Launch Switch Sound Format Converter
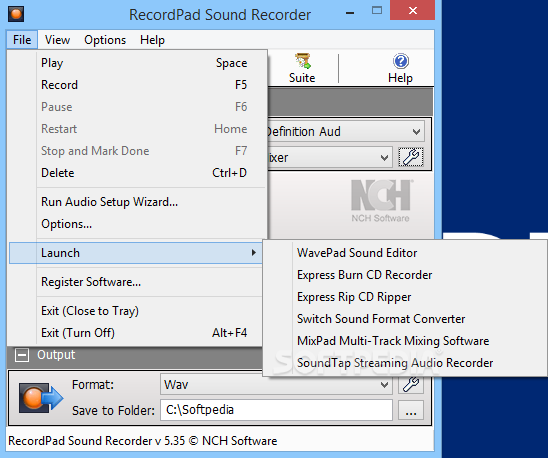548x458 pixels. coord(405,319)
